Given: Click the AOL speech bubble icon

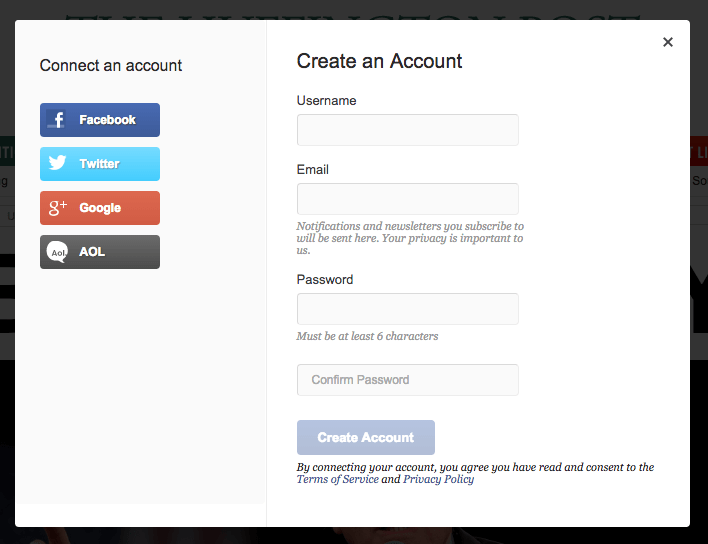Looking at the screenshot, I should click(58, 253).
